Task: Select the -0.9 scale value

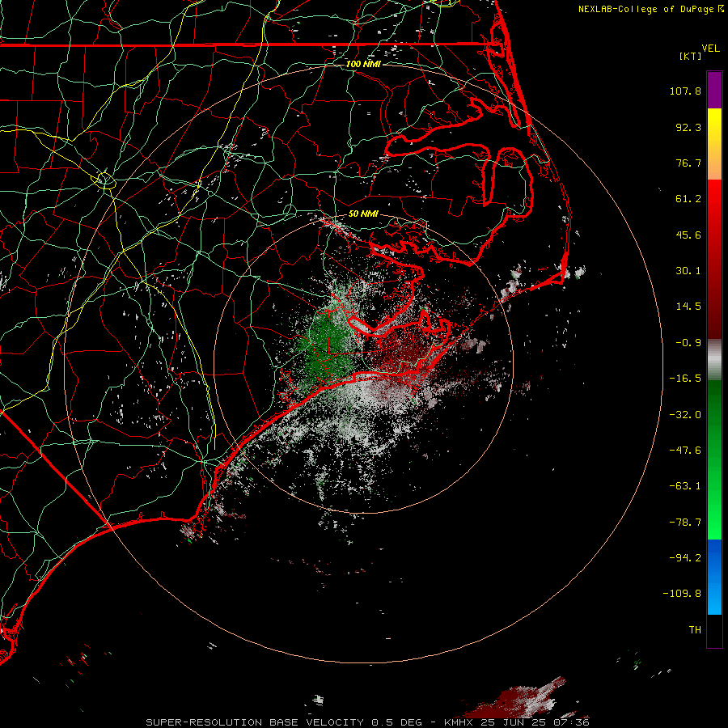Action: 688,343
